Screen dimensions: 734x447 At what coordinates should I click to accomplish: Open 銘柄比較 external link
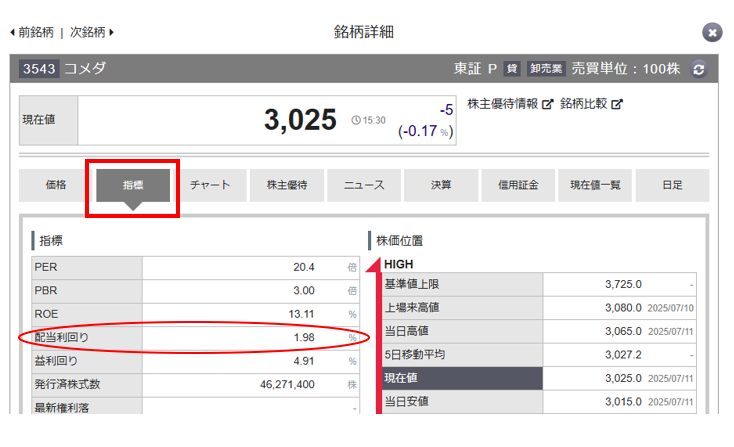pyautogui.click(x=591, y=104)
